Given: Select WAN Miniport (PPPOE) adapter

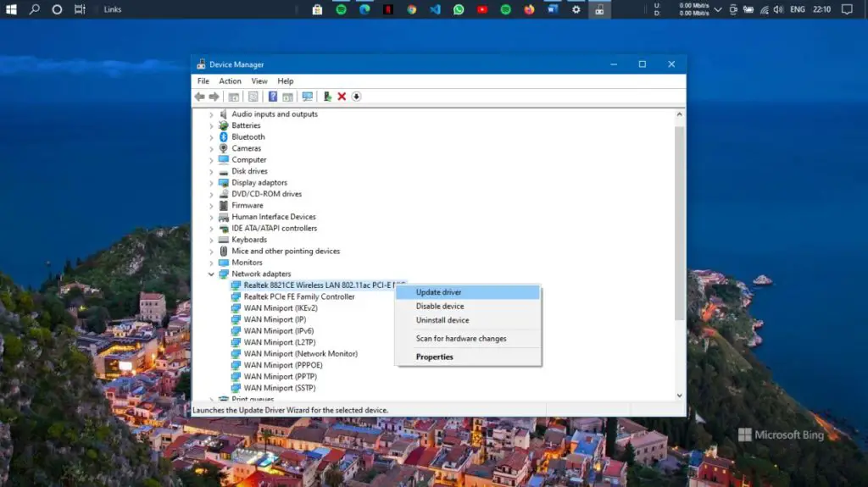Looking at the screenshot, I should click(283, 365).
